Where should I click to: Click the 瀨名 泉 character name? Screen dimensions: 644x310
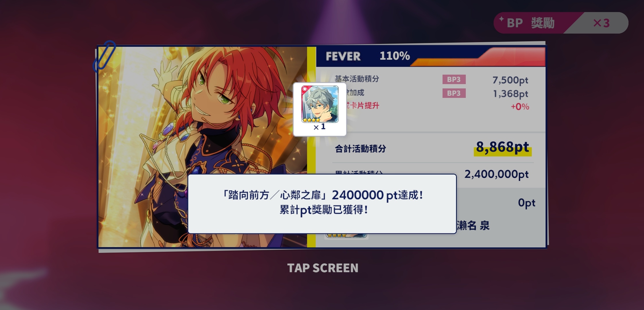(473, 226)
